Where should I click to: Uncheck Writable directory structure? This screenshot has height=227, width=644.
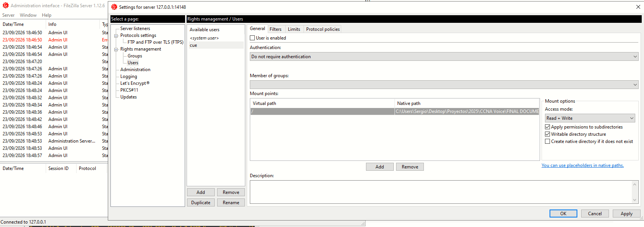coord(548,134)
